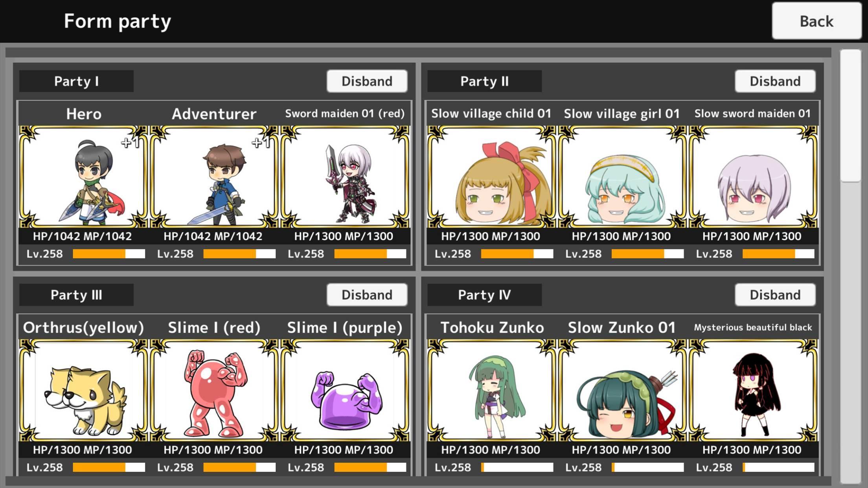
Task: Disband Party III
Action: coord(367,295)
